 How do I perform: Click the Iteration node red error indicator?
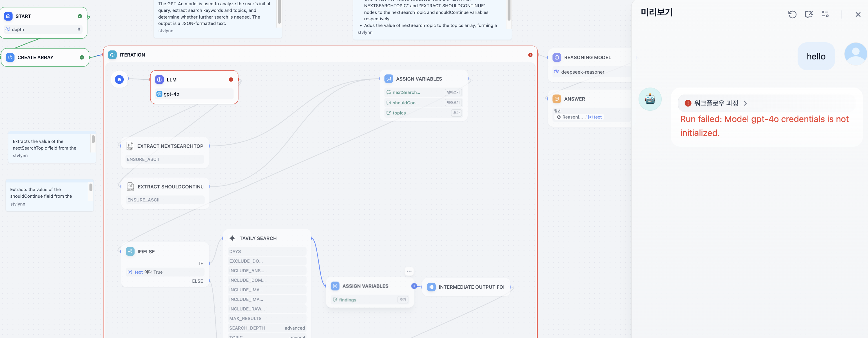pyautogui.click(x=530, y=55)
